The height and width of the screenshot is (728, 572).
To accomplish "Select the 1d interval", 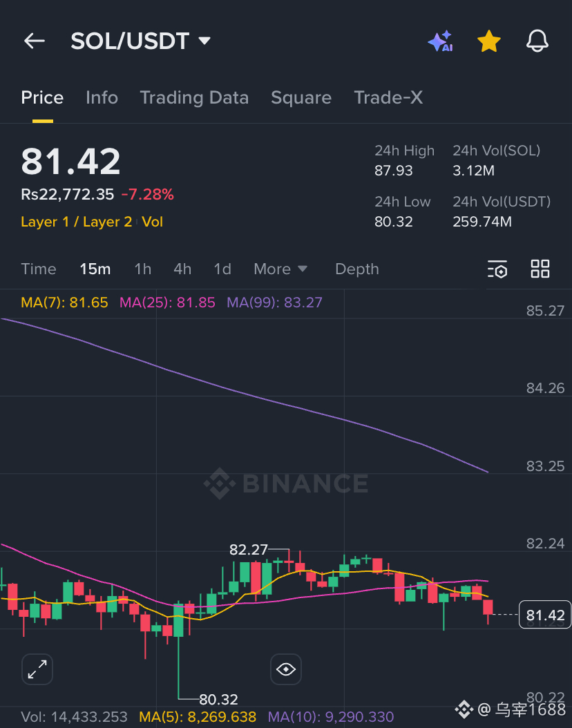I will pyautogui.click(x=222, y=269).
